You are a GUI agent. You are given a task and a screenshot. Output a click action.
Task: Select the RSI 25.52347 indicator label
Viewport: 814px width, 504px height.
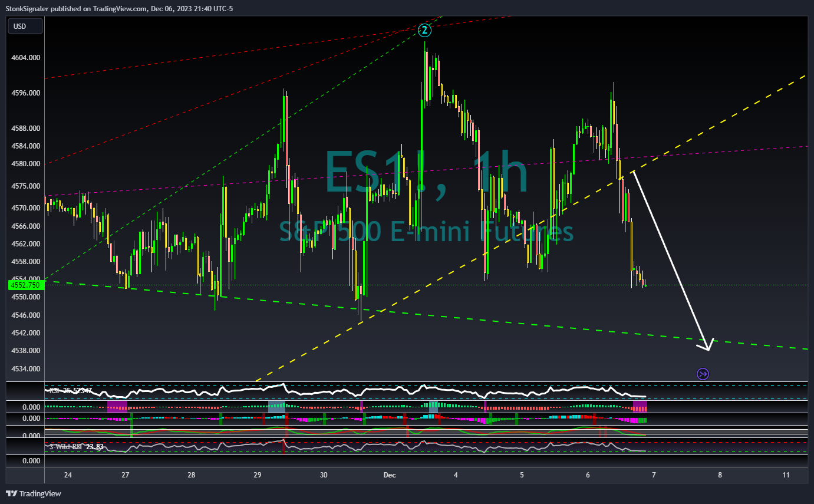70,390
